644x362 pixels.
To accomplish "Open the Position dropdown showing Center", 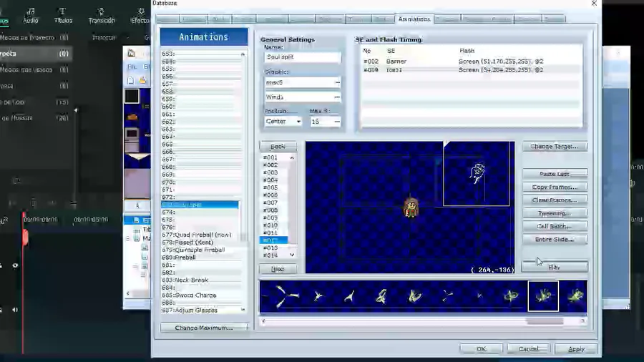I will (x=283, y=122).
